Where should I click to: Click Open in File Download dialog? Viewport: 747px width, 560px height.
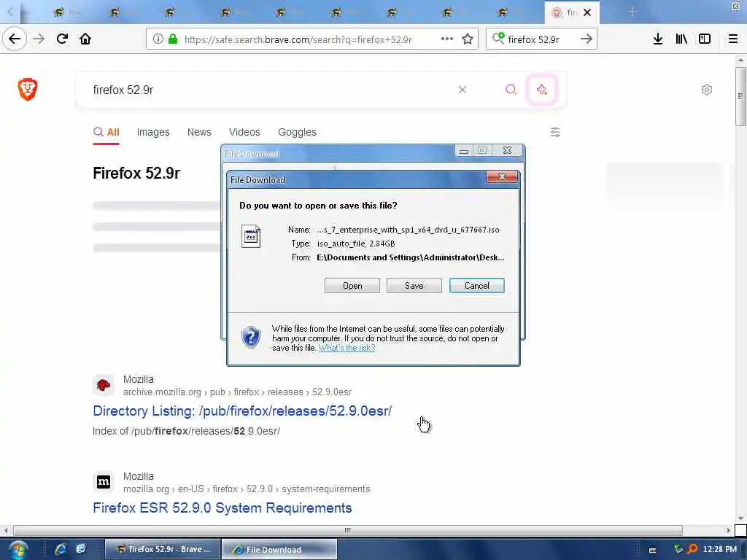[352, 286]
